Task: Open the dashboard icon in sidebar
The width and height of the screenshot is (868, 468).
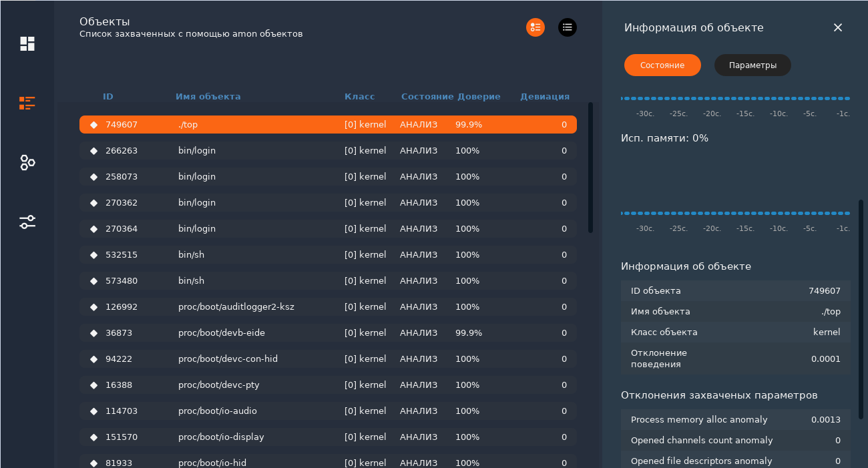Action: coord(27,44)
